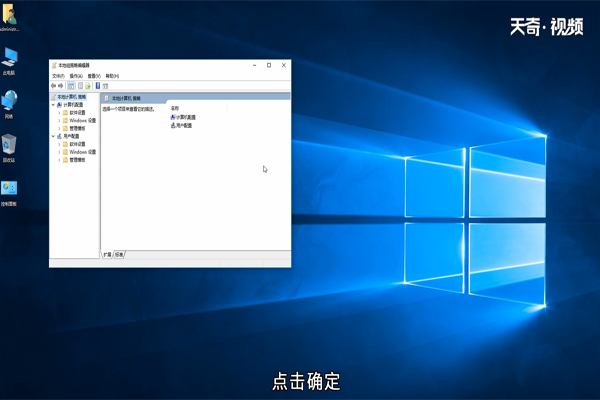Select 管理模板 folder under 用户配置

(74, 160)
